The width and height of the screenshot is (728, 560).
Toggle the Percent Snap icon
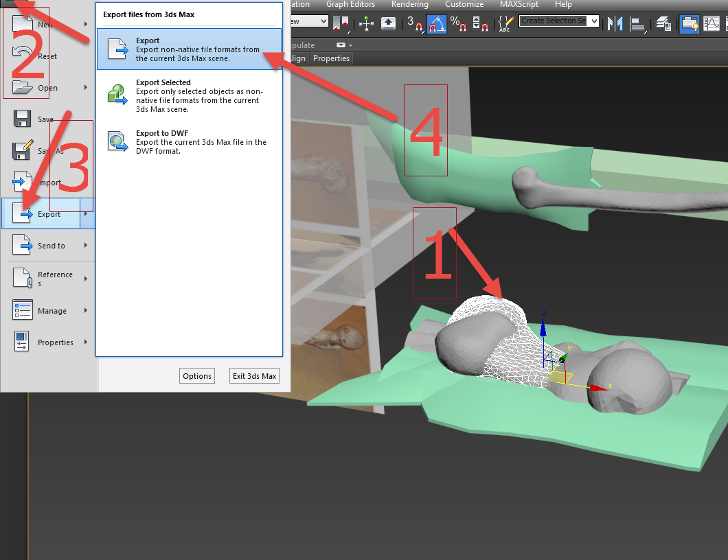(458, 23)
